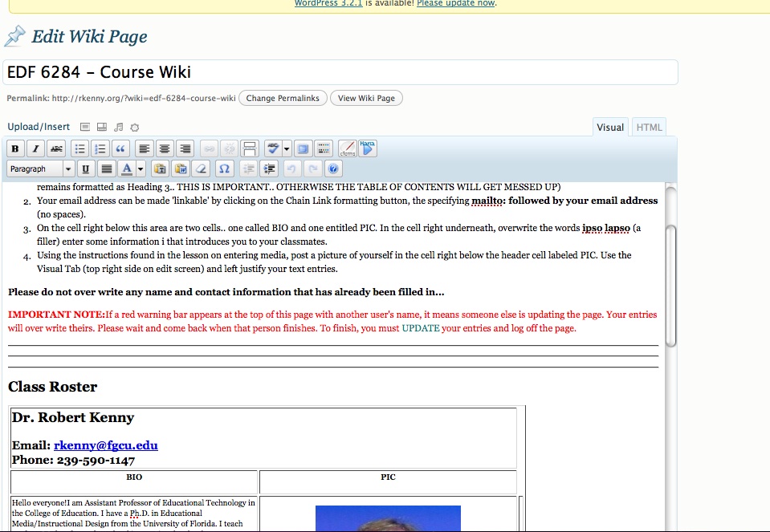770x532 pixels.
Task: Toggle italic text formatting
Action: coord(35,149)
